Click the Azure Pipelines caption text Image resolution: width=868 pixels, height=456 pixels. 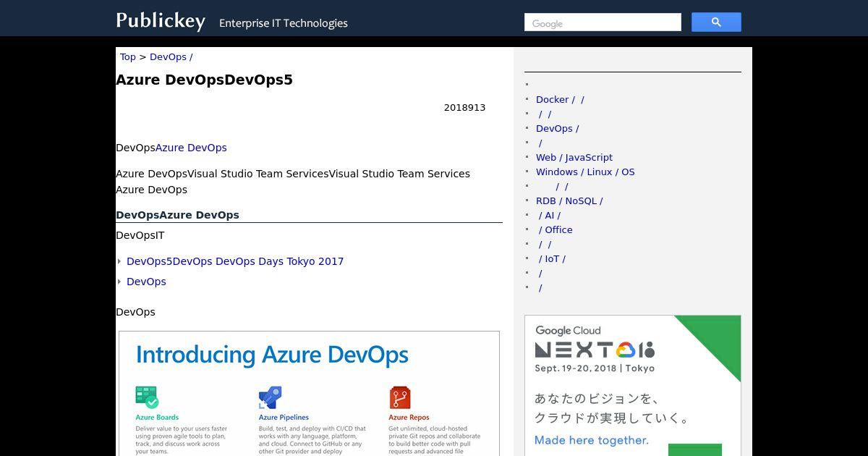pyautogui.click(x=284, y=418)
